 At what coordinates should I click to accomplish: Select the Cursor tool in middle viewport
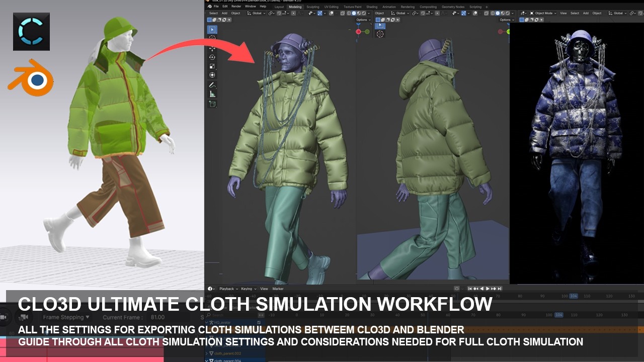point(380,34)
